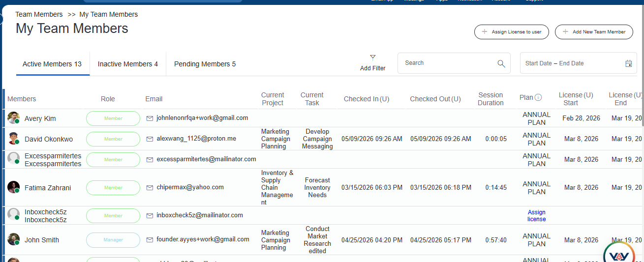Click envelope icon beside inboxcheck5z@mailinator.com
Screen dimensions: 644x262
pos(150,215)
